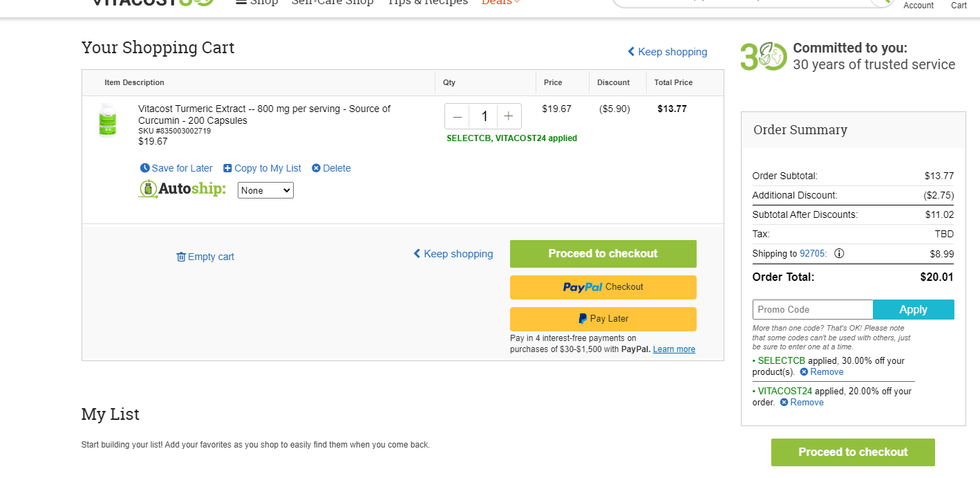The height and width of the screenshot is (478, 980).
Task: Click the Autoship logo icon
Action: click(148, 189)
